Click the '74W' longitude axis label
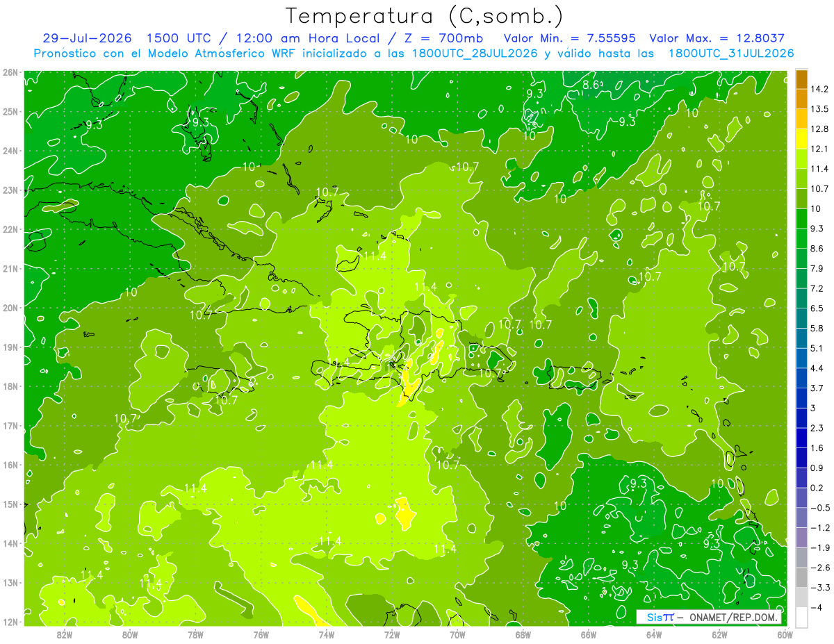The width and height of the screenshot is (834, 644). pos(327,634)
